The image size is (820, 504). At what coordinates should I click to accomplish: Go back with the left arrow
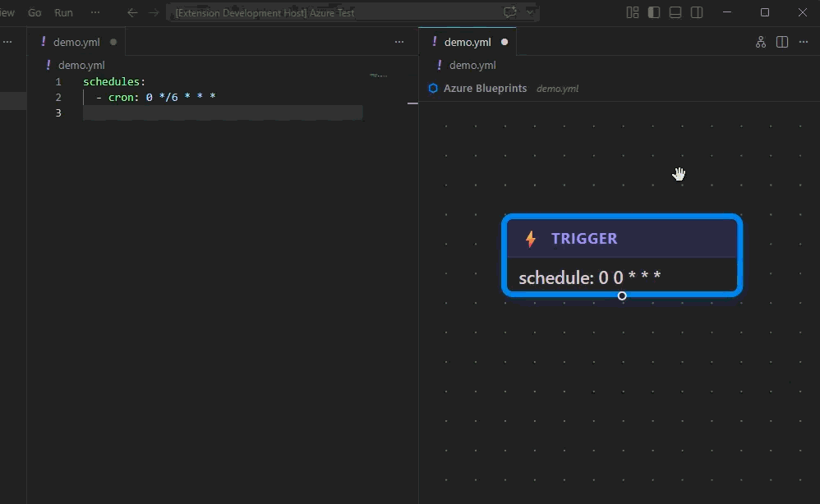pos(132,12)
